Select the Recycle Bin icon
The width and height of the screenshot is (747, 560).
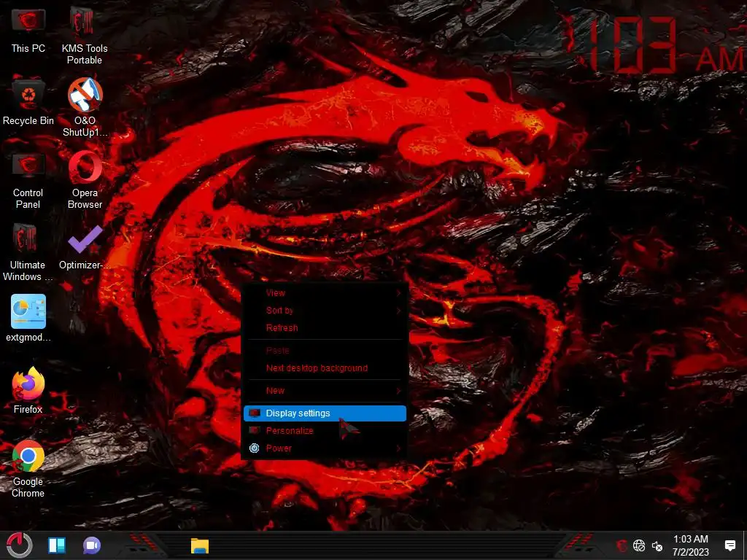coord(28,102)
